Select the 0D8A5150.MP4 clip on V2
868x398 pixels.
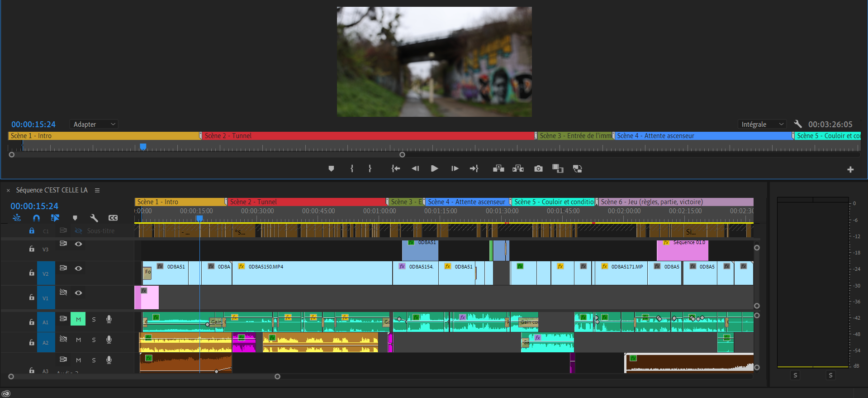coord(312,273)
